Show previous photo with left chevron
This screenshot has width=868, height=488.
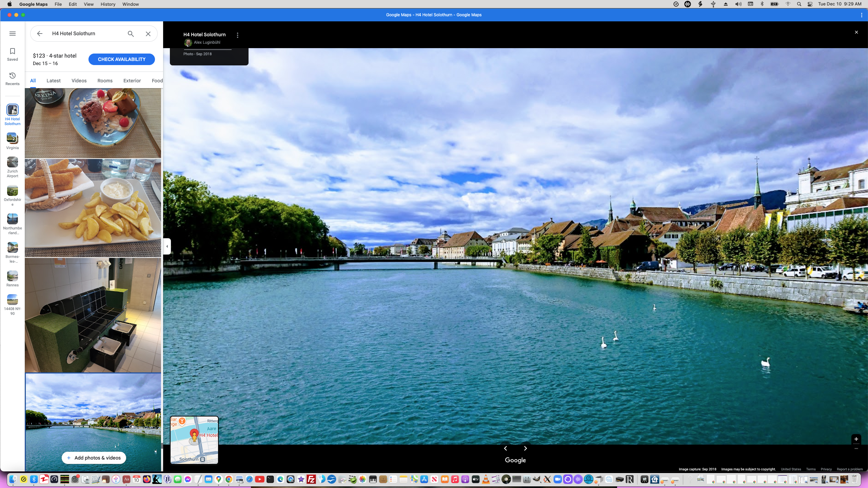(506, 448)
